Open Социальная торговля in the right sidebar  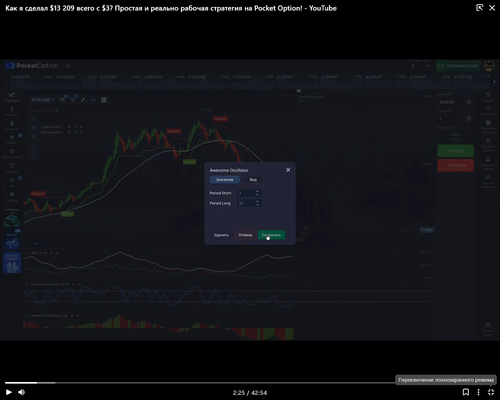[488, 127]
